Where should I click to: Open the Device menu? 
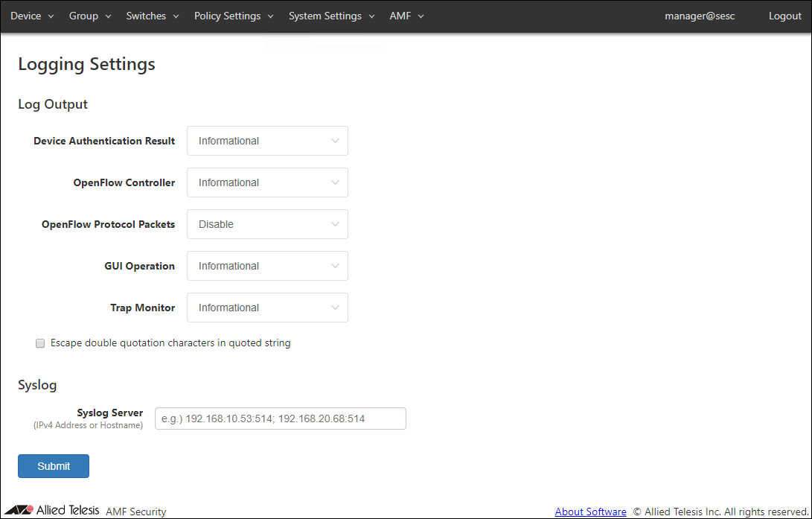click(32, 16)
